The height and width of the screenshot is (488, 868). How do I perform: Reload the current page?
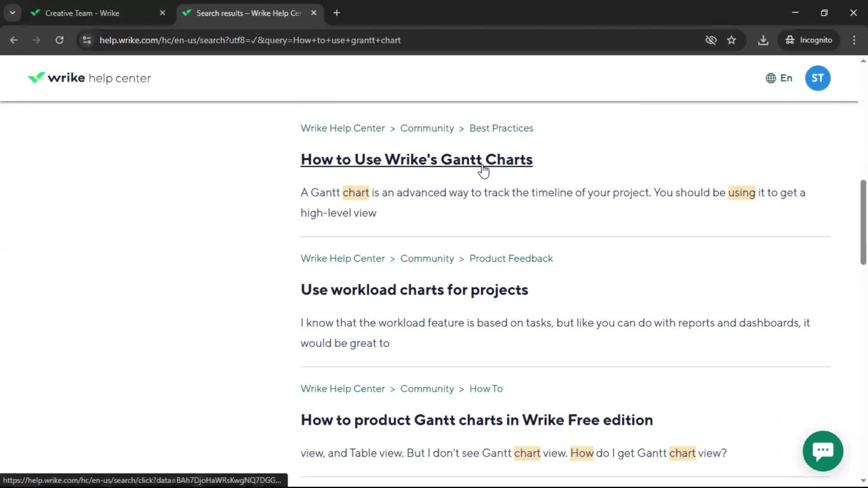pos(60,40)
